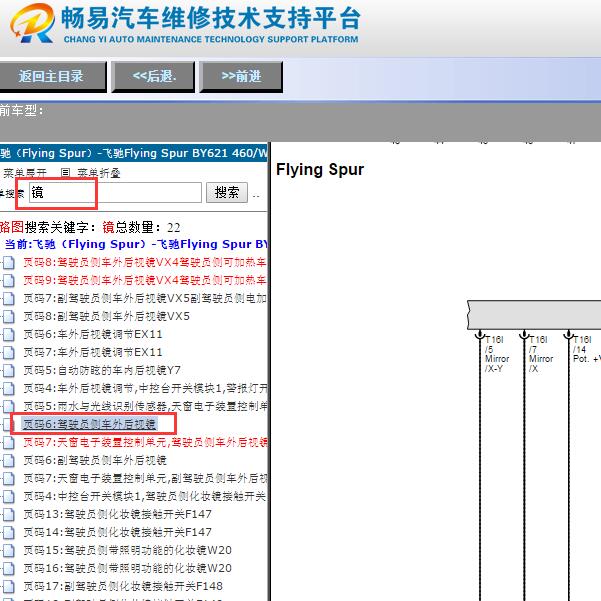The image size is (601, 601).
Task: Click the document icon for 页码9:驾驶员侧车外后视镜VX4
Action: 8,281
